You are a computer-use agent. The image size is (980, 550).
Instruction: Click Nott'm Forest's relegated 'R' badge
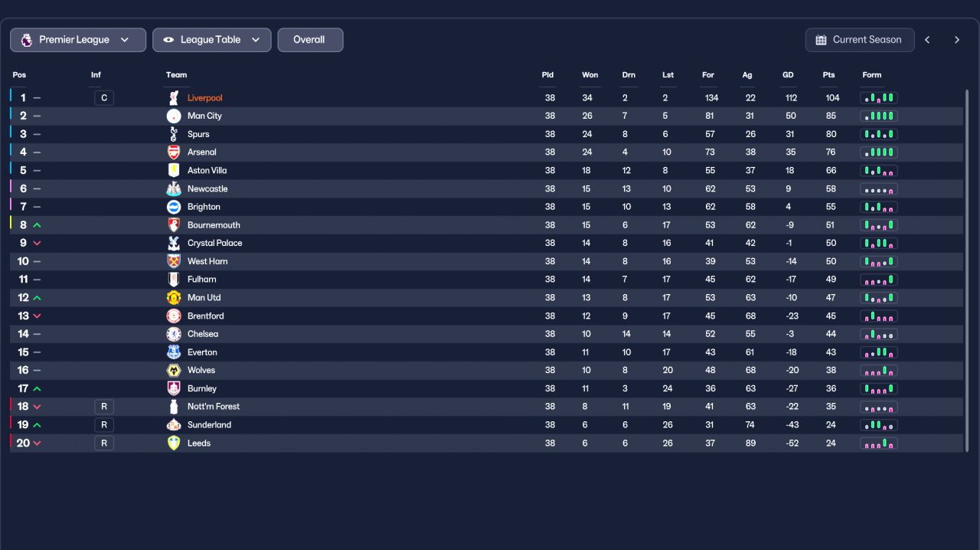(104, 407)
